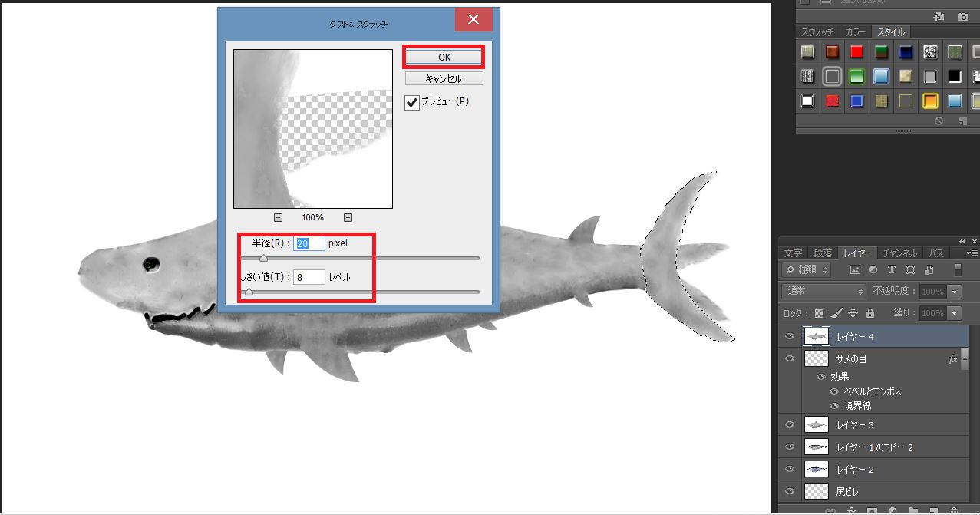This screenshot has width=980, height=515.
Task: Open the 不透明度 opacity dropdown arrow
Action: pos(955,292)
